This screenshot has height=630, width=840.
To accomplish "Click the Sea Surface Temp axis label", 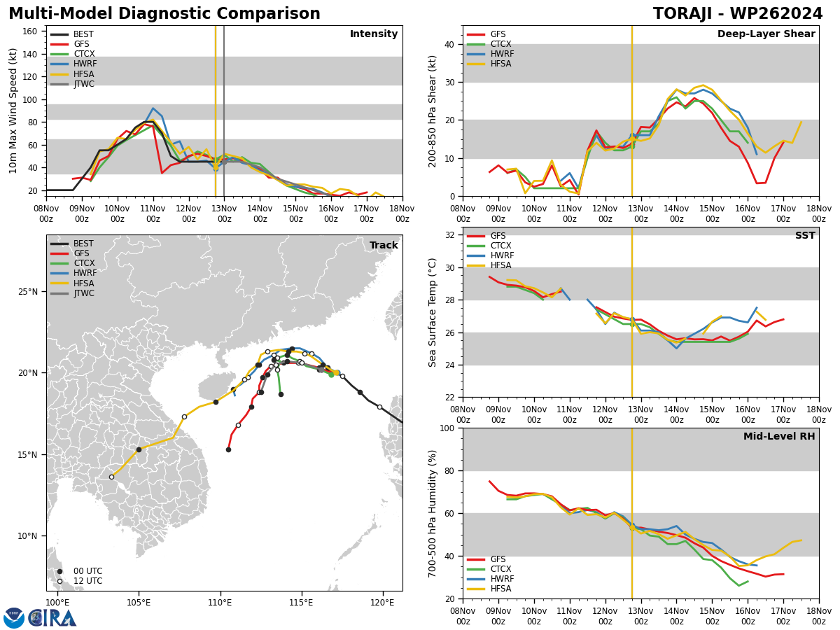I will click(433, 312).
